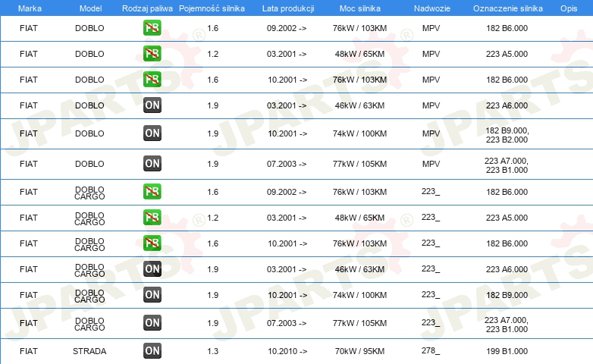Select the Marka column header

tap(30, 8)
